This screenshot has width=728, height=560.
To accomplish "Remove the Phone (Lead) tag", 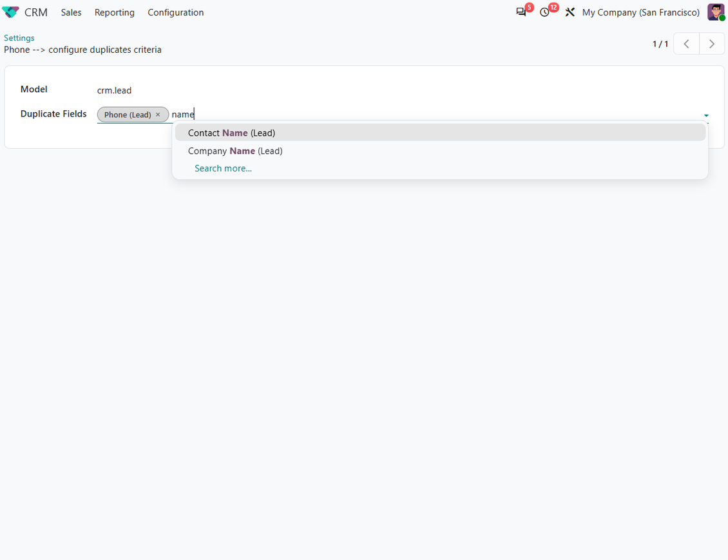I will coord(158,115).
